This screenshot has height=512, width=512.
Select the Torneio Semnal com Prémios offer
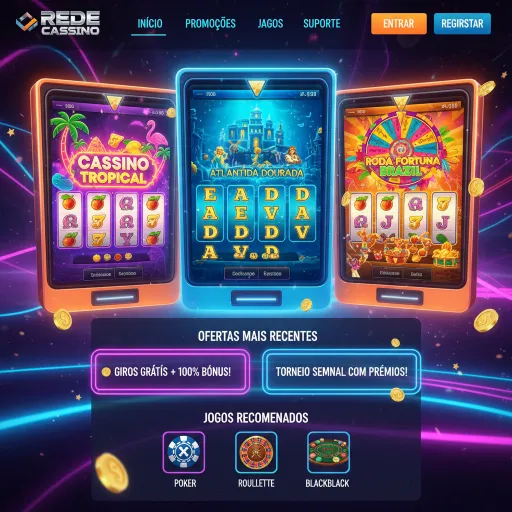341,372
